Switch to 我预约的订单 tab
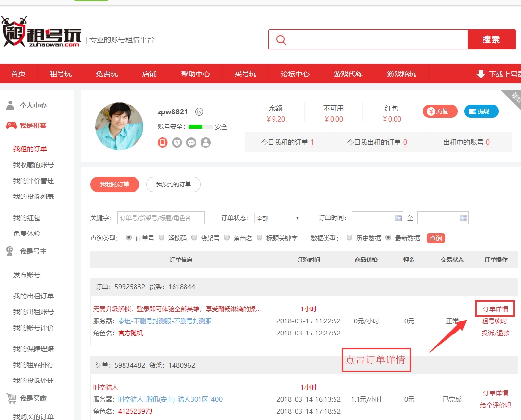This screenshot has height=420, width=521. 173,185
